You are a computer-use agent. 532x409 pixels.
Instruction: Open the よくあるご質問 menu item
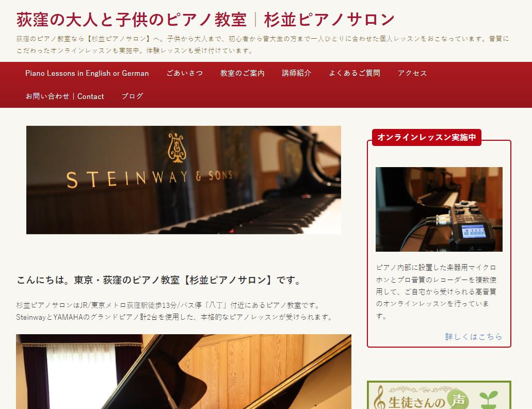354,73
